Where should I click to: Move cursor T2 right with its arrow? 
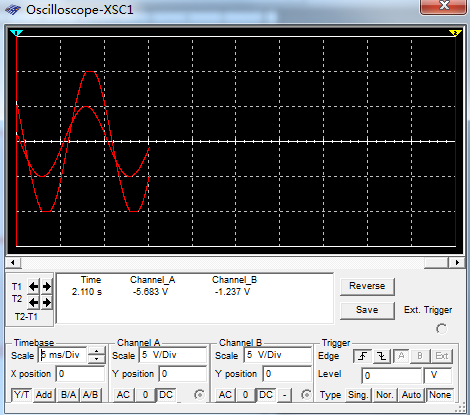pos(47,303)
